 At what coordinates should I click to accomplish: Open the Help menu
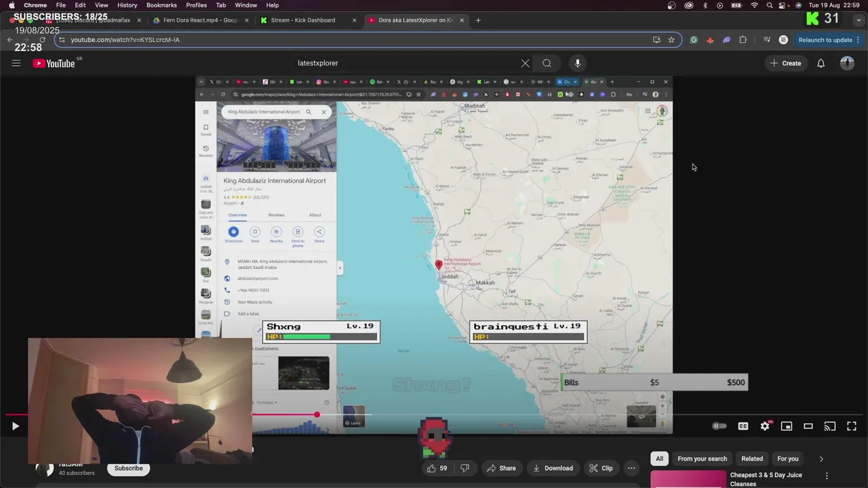273,5
